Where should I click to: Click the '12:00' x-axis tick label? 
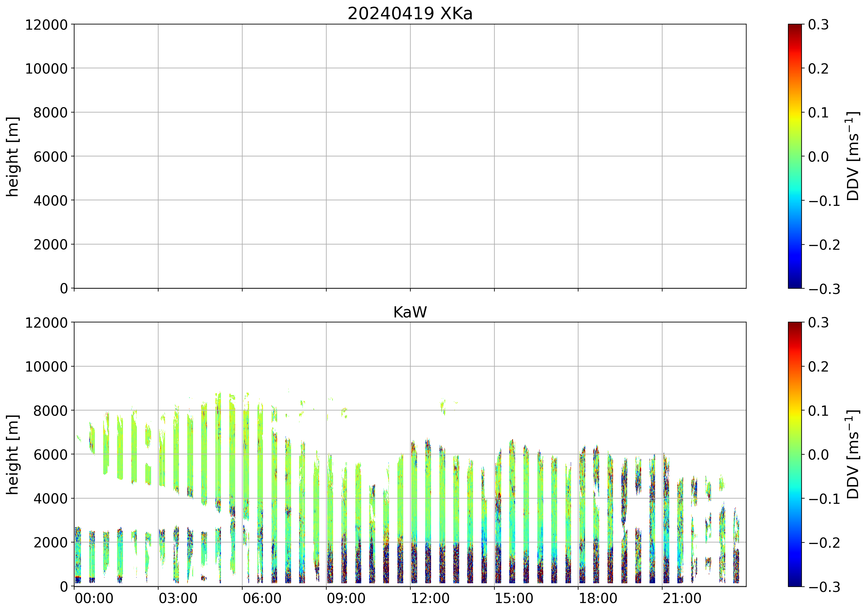coord(430,599)
